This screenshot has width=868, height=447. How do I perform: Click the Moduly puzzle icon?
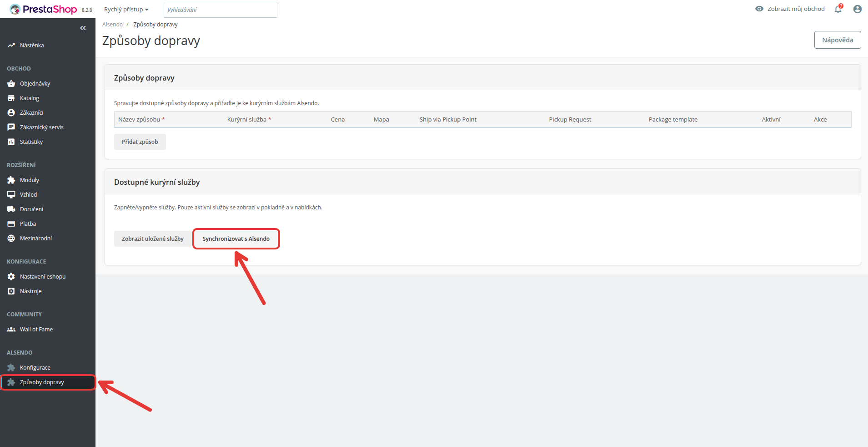pos(11,180)
